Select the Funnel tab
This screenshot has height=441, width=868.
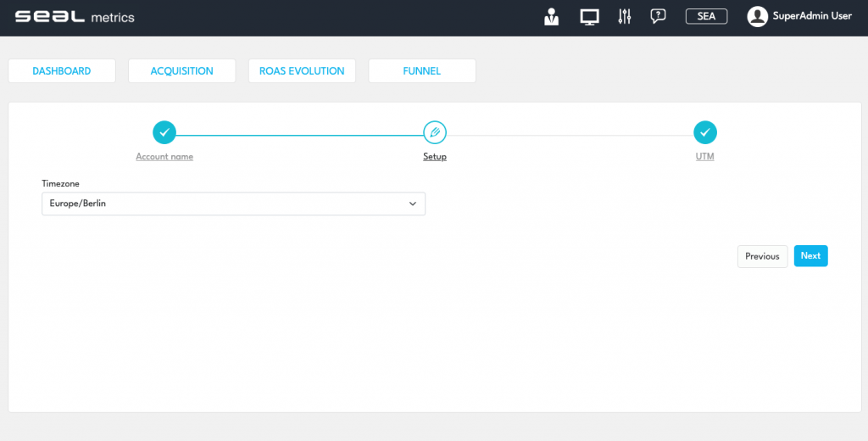(x=421, y=71)
